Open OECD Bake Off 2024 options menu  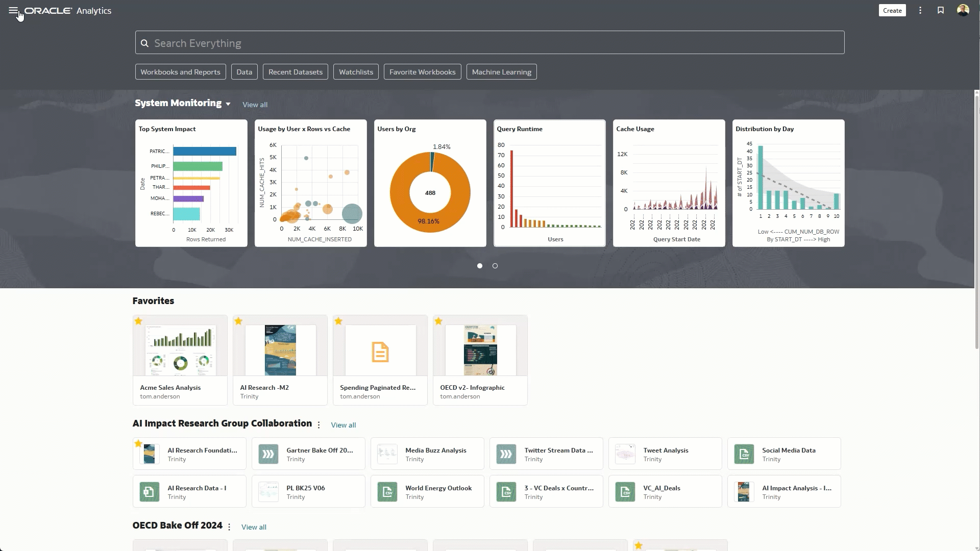[229, 527]
